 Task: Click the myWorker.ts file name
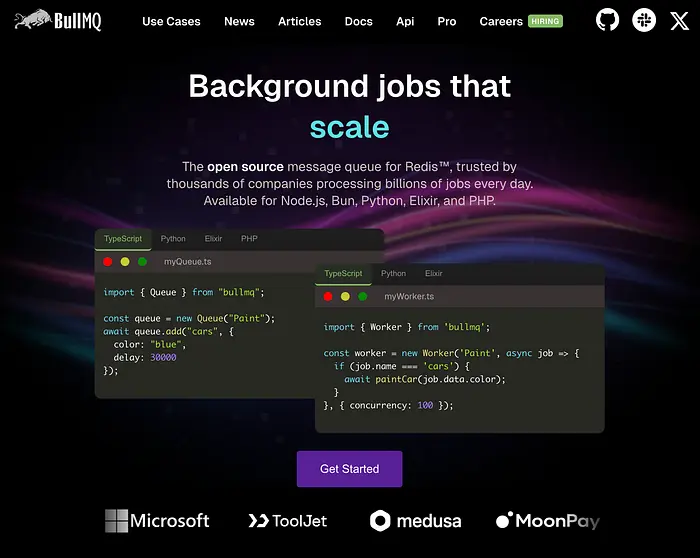(x=409, y=296)
